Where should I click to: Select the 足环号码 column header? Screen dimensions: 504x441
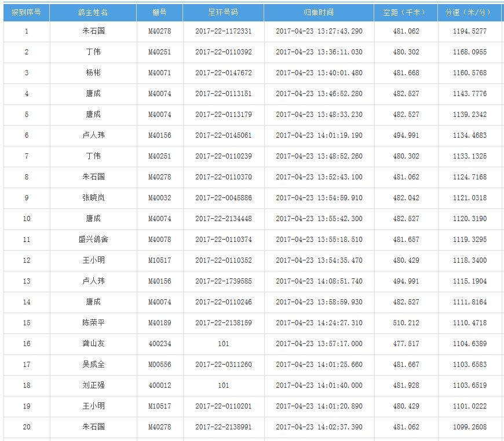point(223,12)
